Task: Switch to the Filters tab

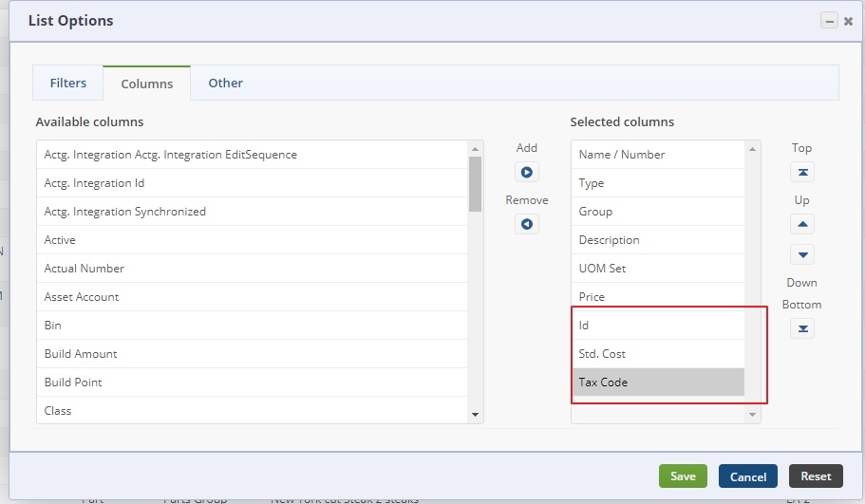Action: [68, 83]
